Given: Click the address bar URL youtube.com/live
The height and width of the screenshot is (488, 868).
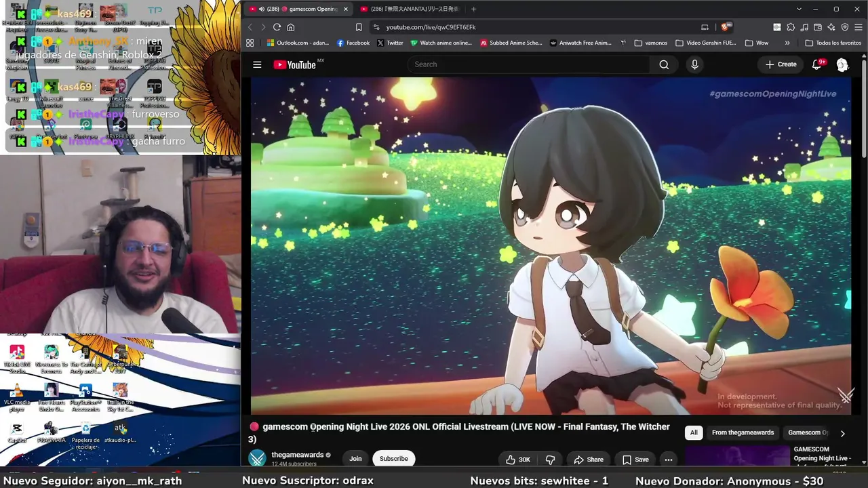Looking at the screenshot, I should (431, 27).
